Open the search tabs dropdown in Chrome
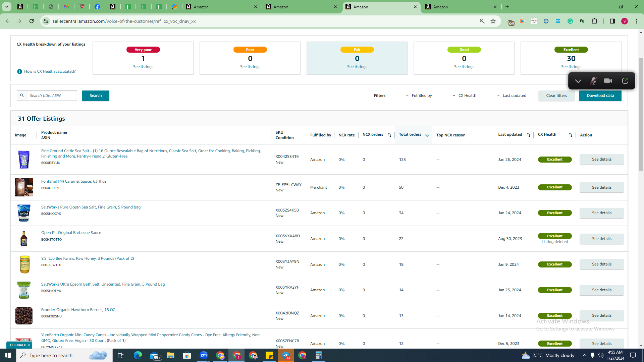This screenshot has height=362, width=644. coord(6,7)
